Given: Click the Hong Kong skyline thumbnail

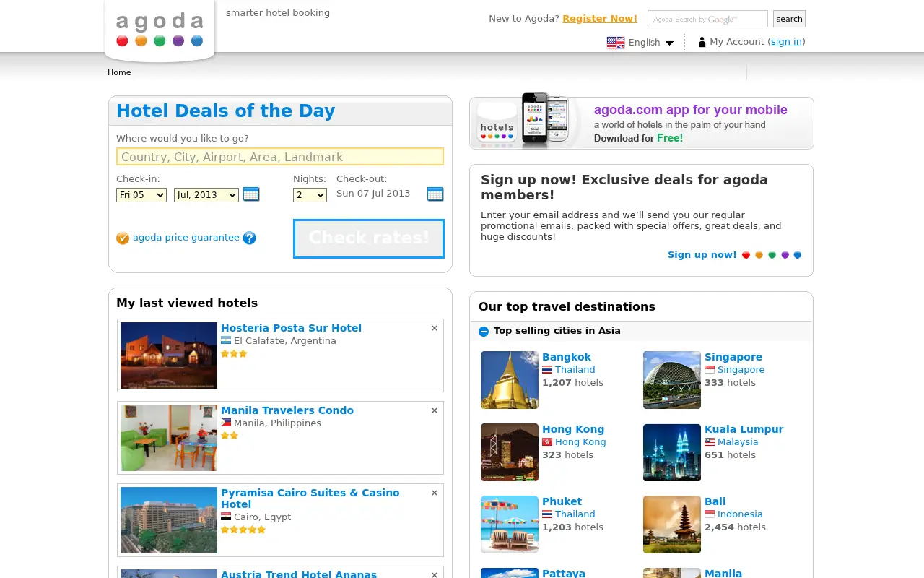Looking at the screenshot, I should point(510,452).
